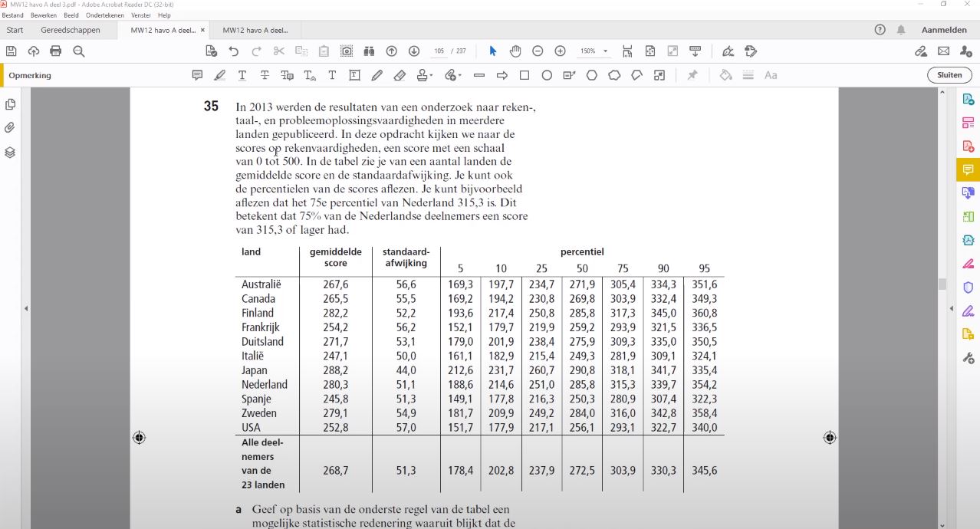Open the help question mark button
The image size is (980, 529).
pos(880,30)
